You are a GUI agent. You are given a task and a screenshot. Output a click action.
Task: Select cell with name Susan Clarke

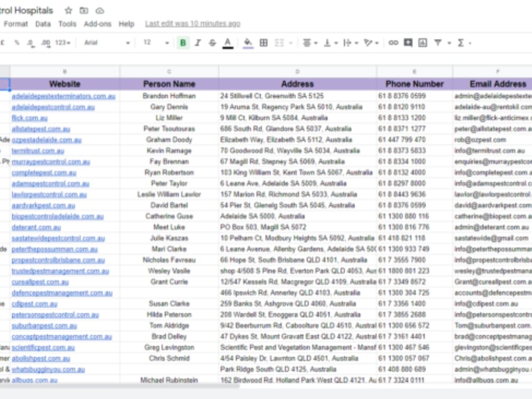pyautogui.click(x=169, y=304)
